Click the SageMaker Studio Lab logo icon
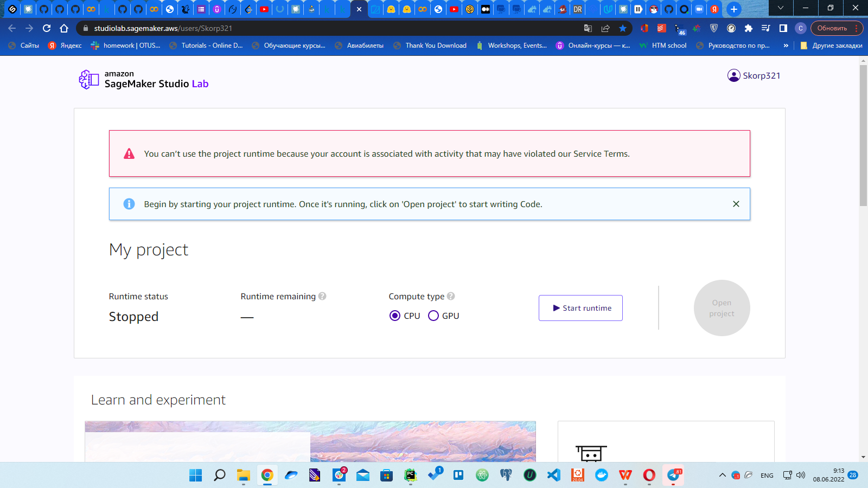Viewport: 868px width, 488px height. 88,79
